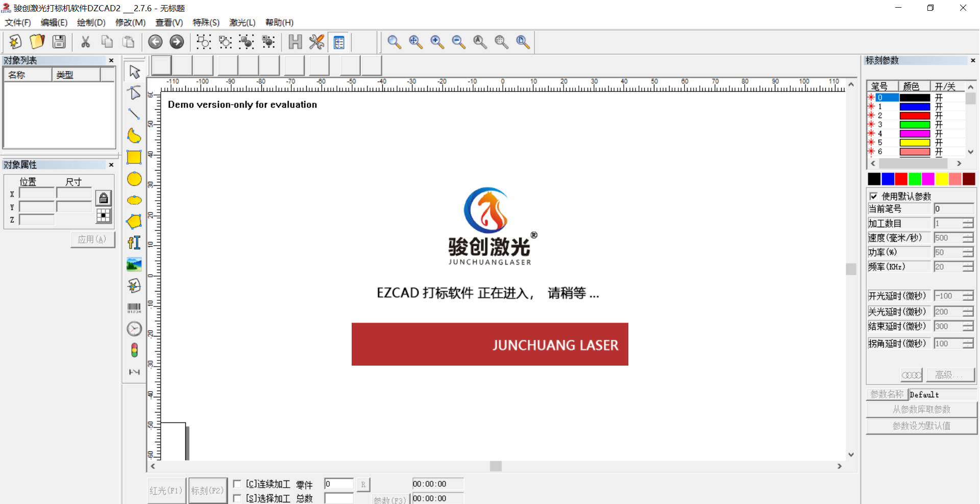Open the 编辑(E) menu
Screen dimensions: 980x504
click(x=54, y=22)
